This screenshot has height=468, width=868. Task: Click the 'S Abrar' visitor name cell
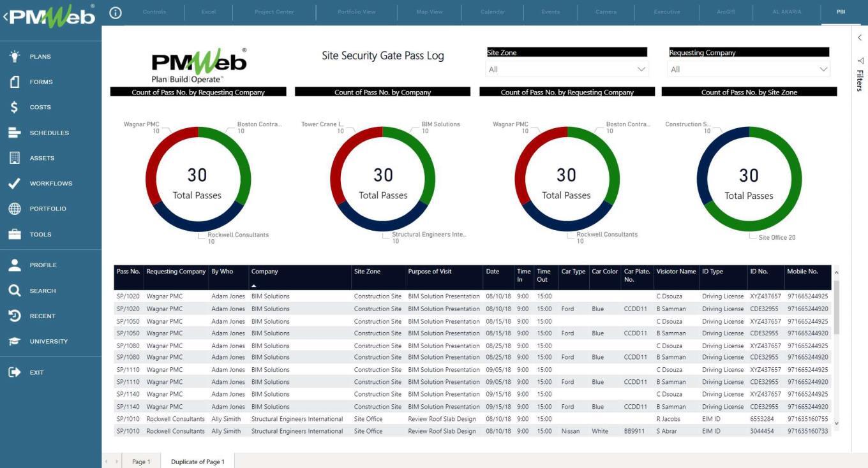tap(667, 431)
